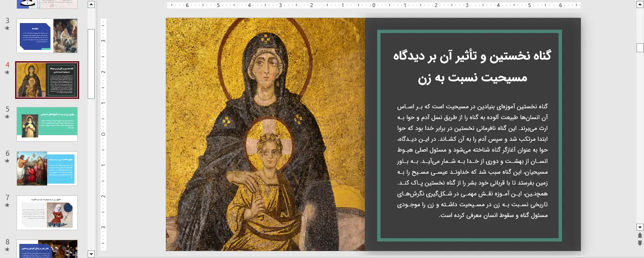Click the up arrow of thumbnail pane scrollbar

coord(91,5)
